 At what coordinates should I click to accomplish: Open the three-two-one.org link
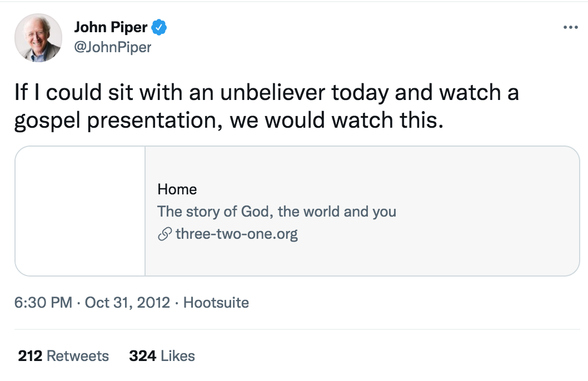237,234
